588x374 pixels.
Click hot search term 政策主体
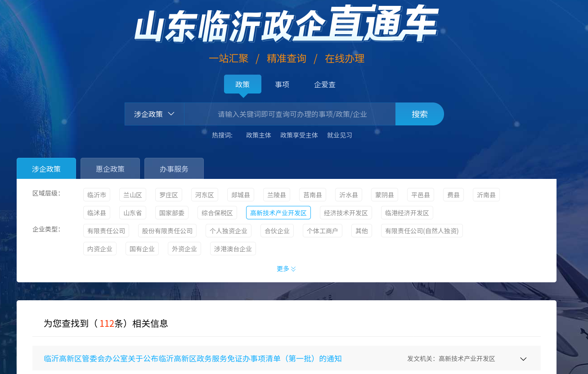259,135
